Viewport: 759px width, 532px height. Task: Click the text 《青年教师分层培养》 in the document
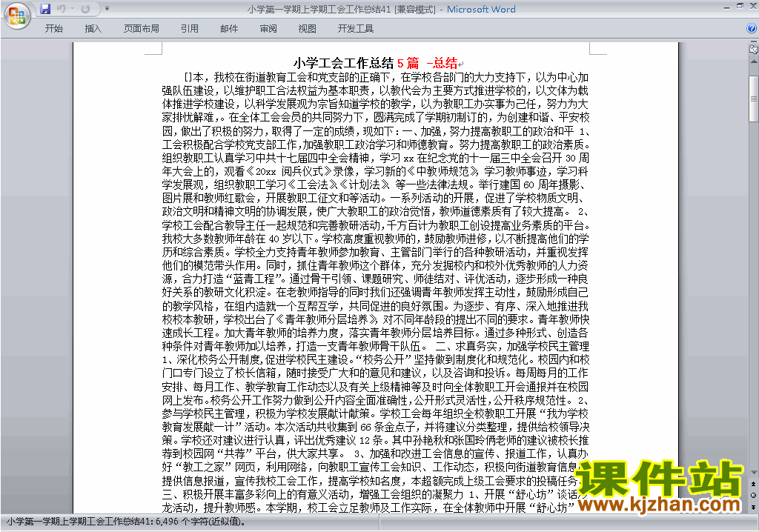click(327, 319)
